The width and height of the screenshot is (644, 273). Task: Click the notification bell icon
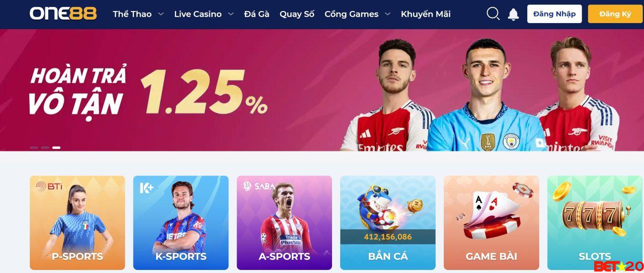tap(513, 14)
